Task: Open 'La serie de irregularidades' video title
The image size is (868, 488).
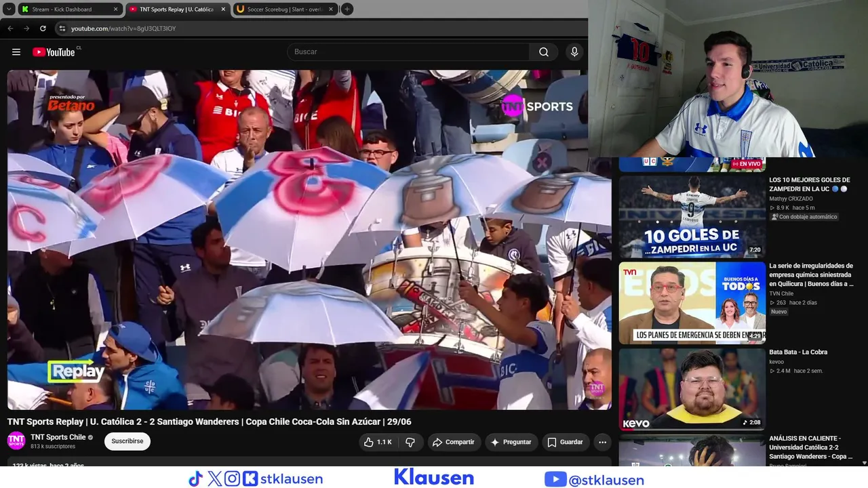Action: 811,275
